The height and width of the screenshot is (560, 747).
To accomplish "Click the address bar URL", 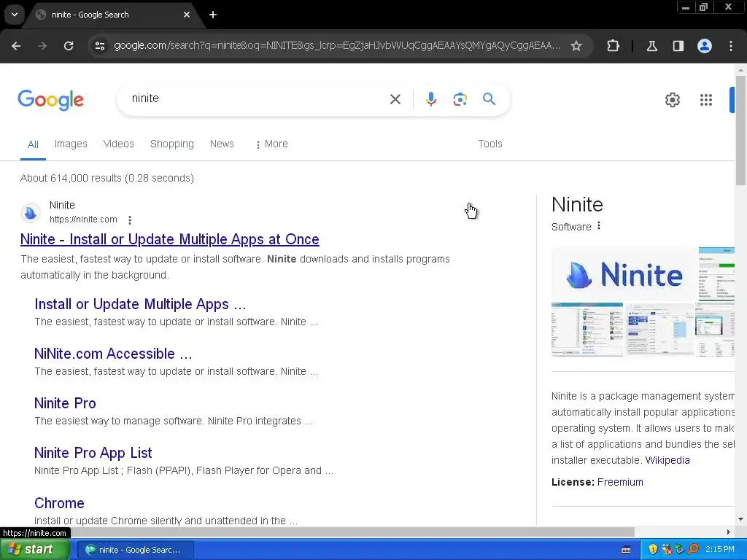I will pyautogui.click(x=337, y=46).
